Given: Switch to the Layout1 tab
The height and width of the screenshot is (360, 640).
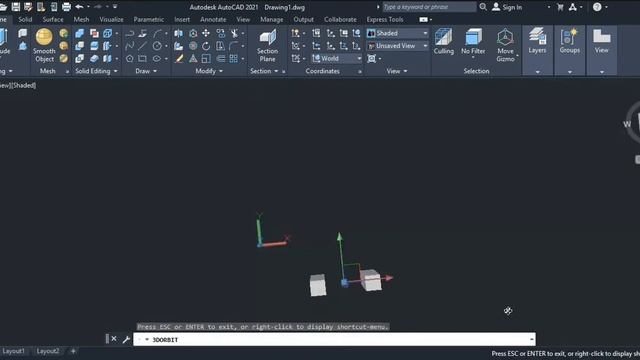Looking at the screenshot, I should click(13, 351).
